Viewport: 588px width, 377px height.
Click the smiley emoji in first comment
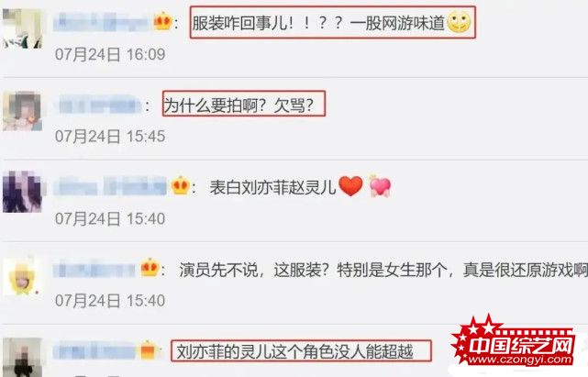point(459,22)
